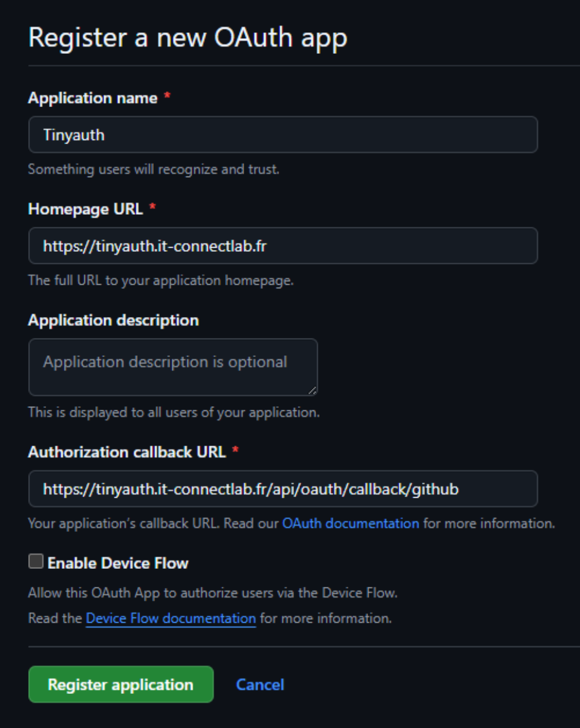Open the OAuth documentation link
Image resolution: width=580 pixels, height=728 pixels.
tap(350, 523)
